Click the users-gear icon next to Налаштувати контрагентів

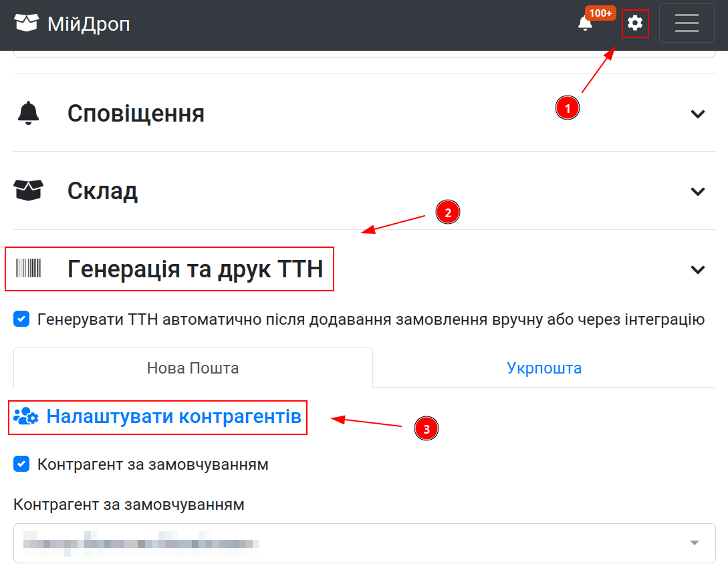(x=26, y=416)
